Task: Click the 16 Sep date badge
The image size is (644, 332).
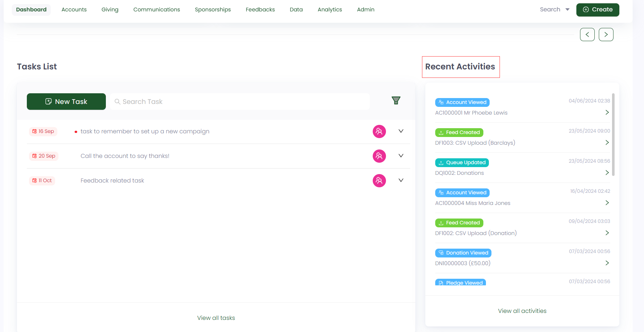Action: [43, 131]
